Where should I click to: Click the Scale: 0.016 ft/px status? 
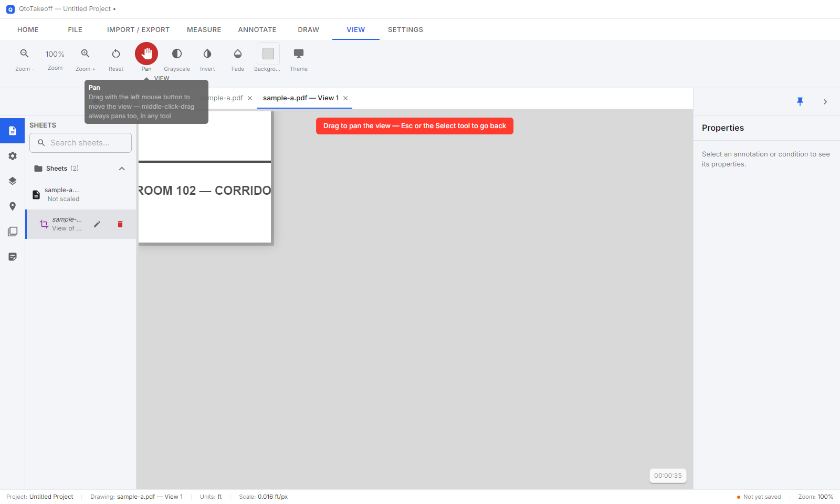[x=264, y=497]
